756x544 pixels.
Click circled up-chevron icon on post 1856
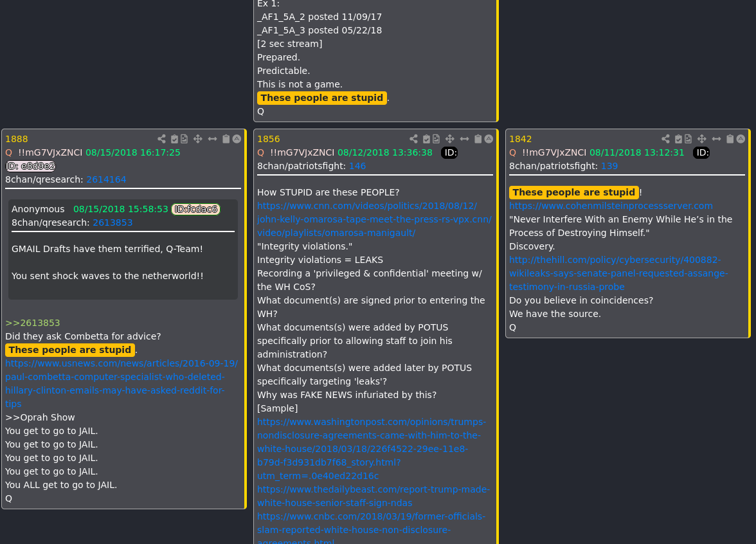(x=489, y=139)
